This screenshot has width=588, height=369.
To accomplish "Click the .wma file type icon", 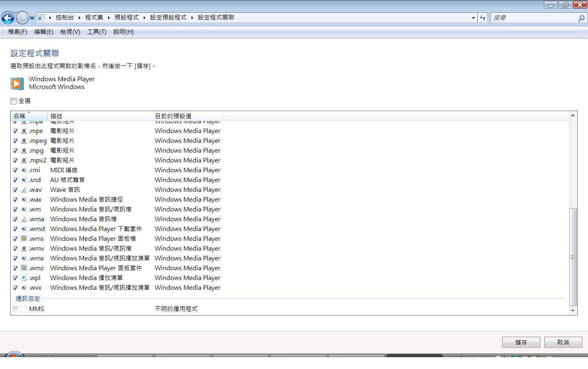I will (x=24, y=219).
